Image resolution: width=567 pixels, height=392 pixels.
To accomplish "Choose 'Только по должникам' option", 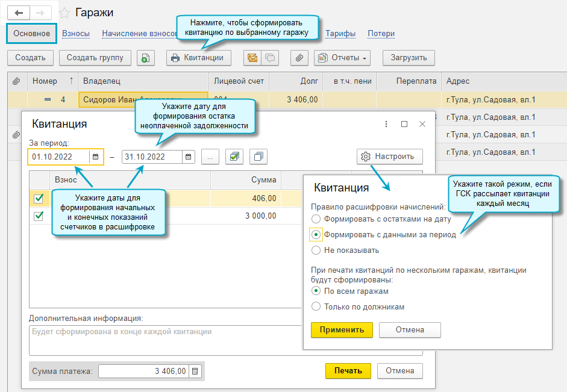I will (316, 306).
